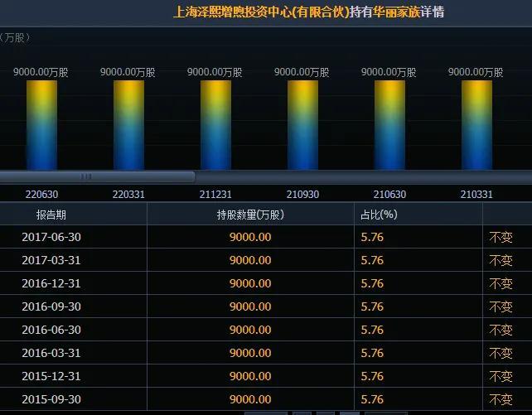Click 不变 status in the 2016-03-31 row
This screenshot has height=415, width=532.
501,354
